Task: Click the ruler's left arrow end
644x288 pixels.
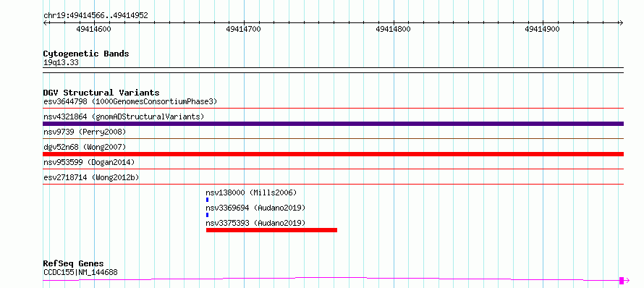Action: tap(45, 22)
